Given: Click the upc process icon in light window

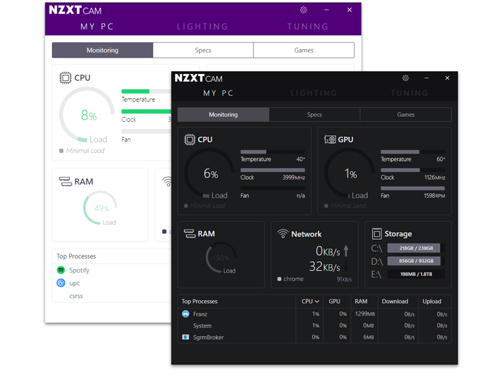Looking at the screenshot, I should coord(61,283).
